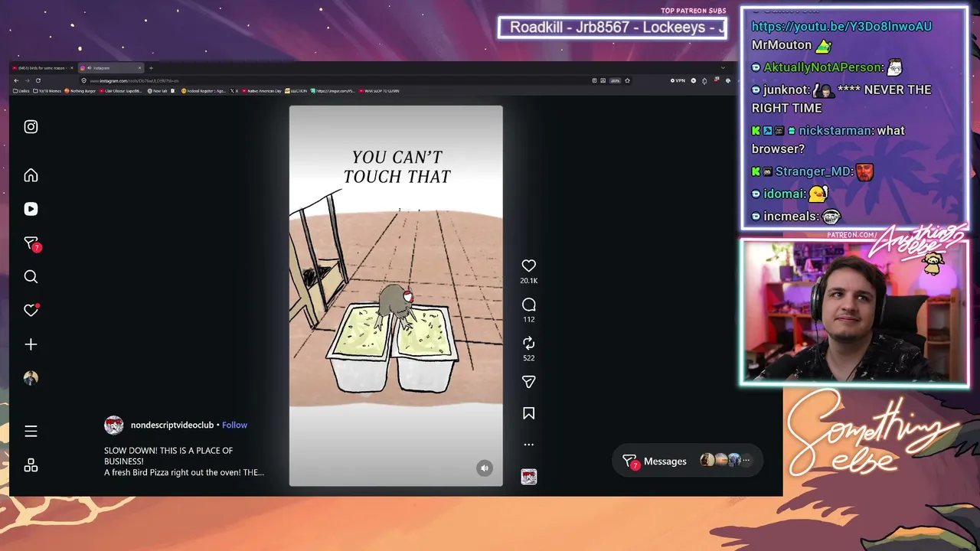The height and width of the screenshot is (551, 980).
Task: Toggle the reel's sound with speaker button
Action: click(x=485, y=468)
